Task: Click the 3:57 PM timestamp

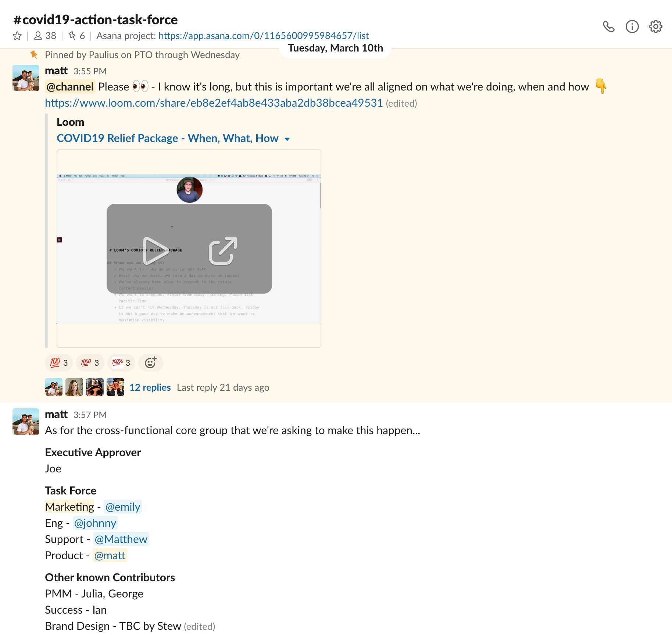Action: tap(90, 415)
